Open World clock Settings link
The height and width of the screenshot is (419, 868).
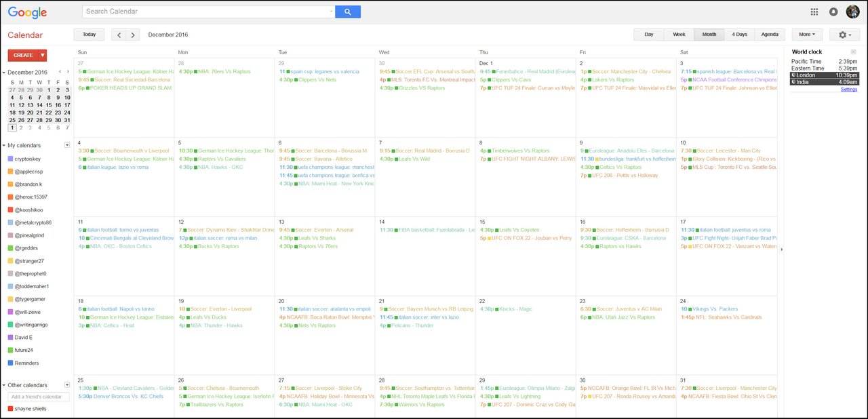849,89
